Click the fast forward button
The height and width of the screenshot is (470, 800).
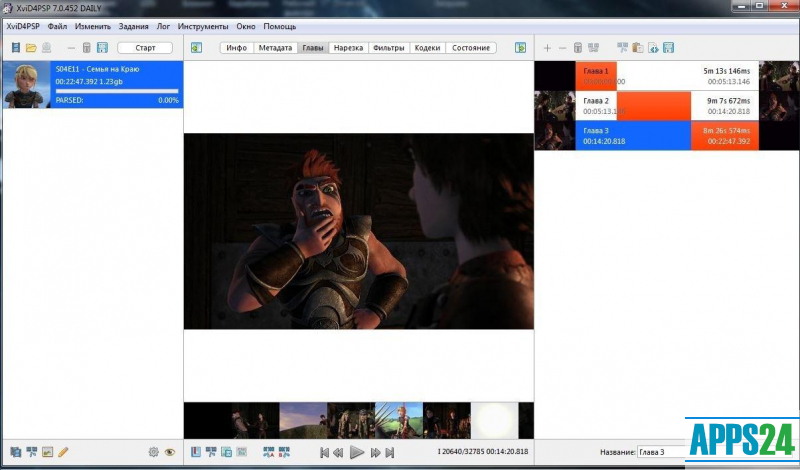pyautogui.click(x=376, y=452)
